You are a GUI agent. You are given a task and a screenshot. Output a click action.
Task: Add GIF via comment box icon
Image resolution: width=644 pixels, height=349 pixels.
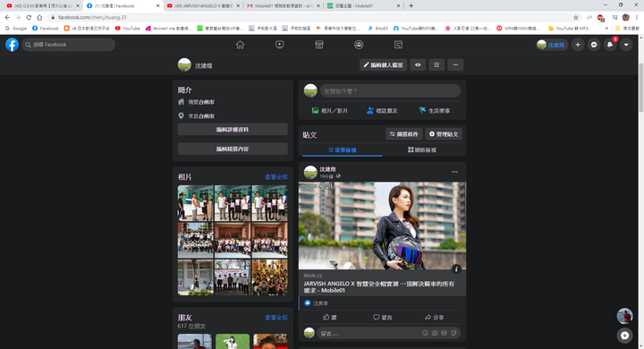tap(444, 333)
